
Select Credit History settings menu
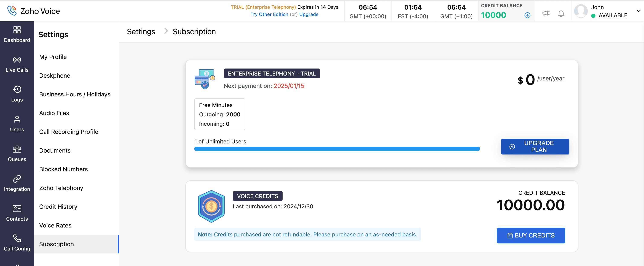point(58,207)
